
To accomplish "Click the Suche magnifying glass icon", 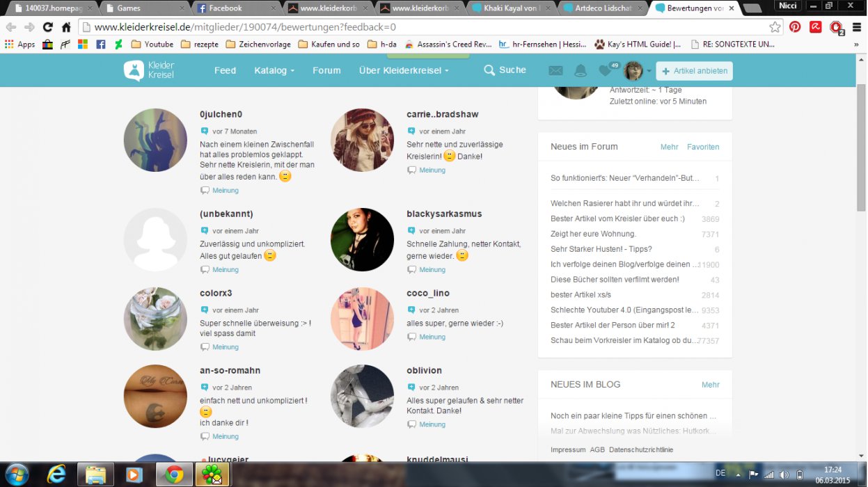I will 489,70.
